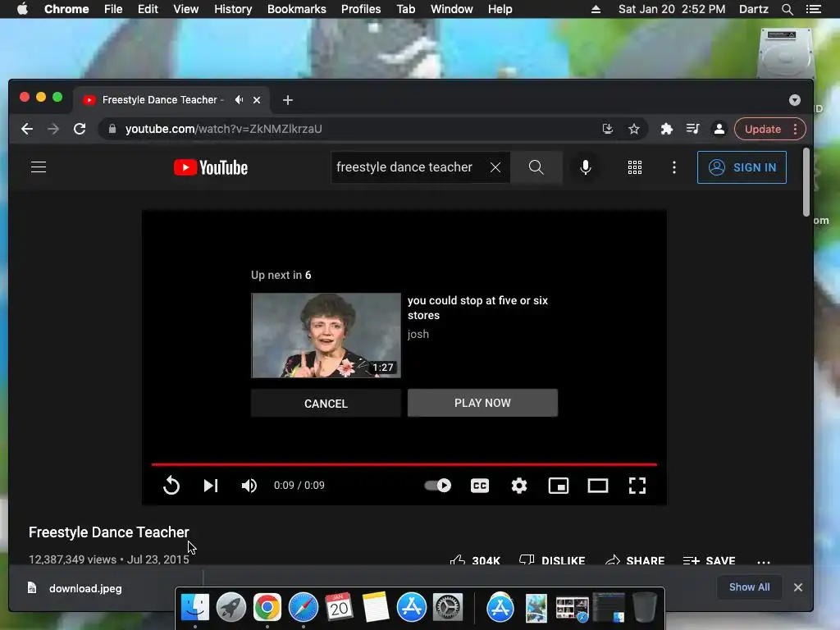Focus the YouTube search field
This screenshot has height=630, width=840.
click(407, 167)
